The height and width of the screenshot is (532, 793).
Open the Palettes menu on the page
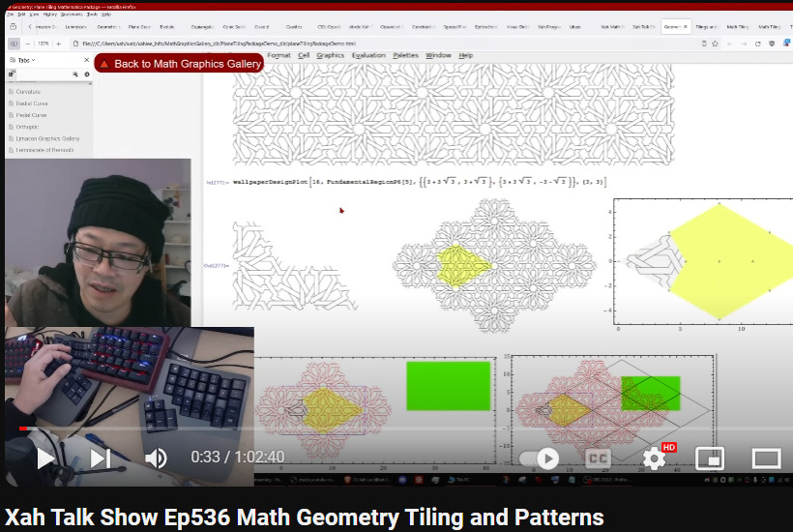pyautogui.click(x=405, y=56)
